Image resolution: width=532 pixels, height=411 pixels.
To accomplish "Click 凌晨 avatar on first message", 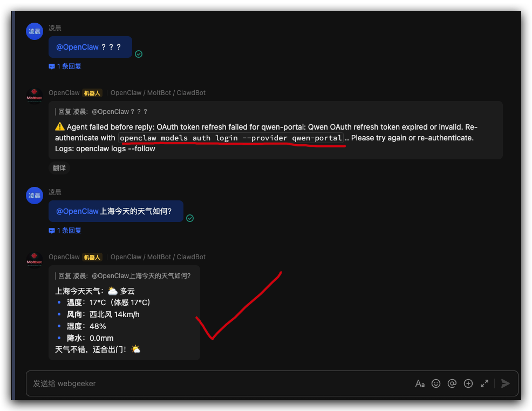I will (x=35, y=31).
